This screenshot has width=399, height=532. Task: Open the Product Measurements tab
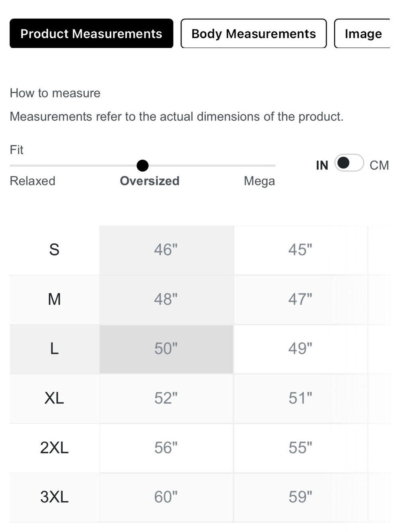pyautogui.click(x=91, y=34)
